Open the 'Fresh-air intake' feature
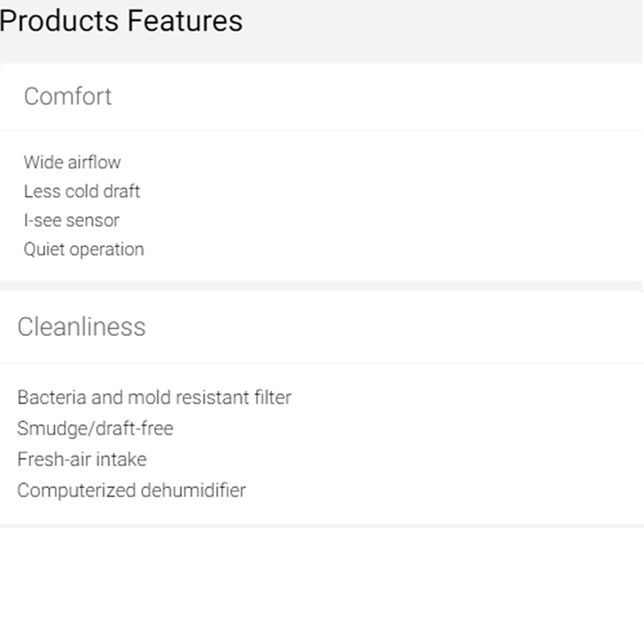Viewport: 644px width, 644px height. pos(82,460)
